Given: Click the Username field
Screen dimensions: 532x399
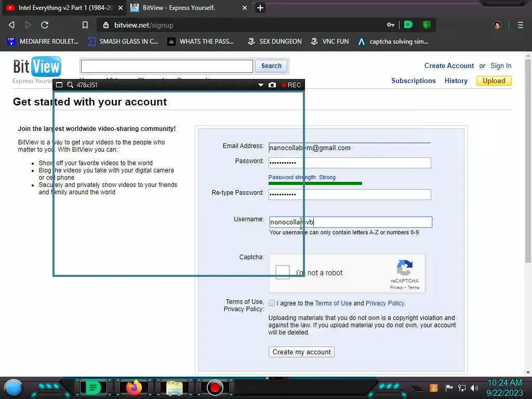Looking at the screenshot, I should click(x=351, y=222).
